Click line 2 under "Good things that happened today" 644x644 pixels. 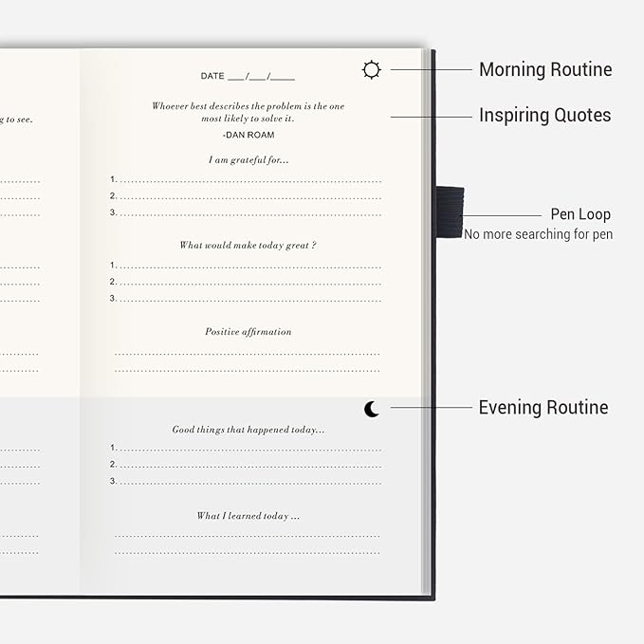248,465
